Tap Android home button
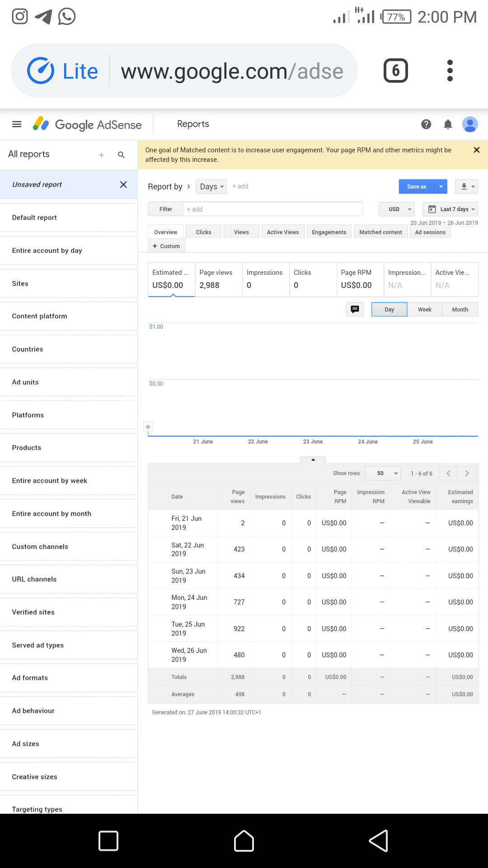Screen dimensions: 488x868 tap(244, 841)
